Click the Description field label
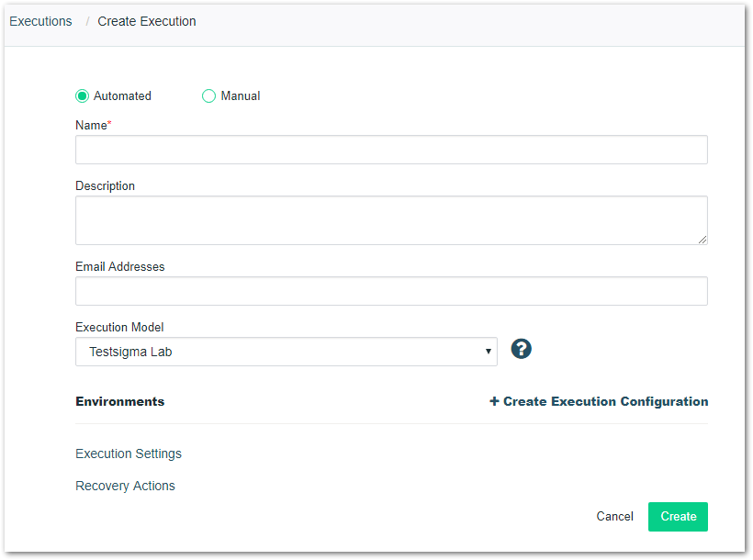Image resolution: width=753 pixels, height=560 pixels. tap(105, 185)
